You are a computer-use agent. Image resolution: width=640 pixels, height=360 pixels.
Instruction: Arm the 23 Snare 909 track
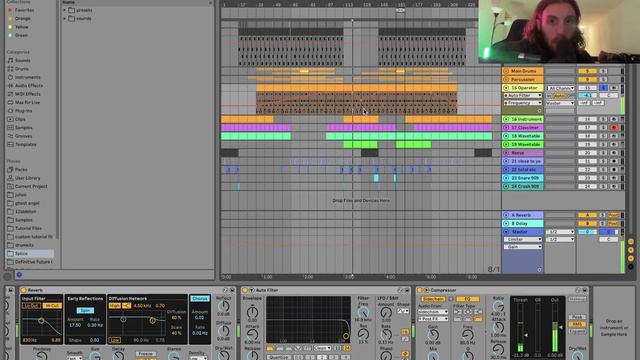tap(613, 178)
